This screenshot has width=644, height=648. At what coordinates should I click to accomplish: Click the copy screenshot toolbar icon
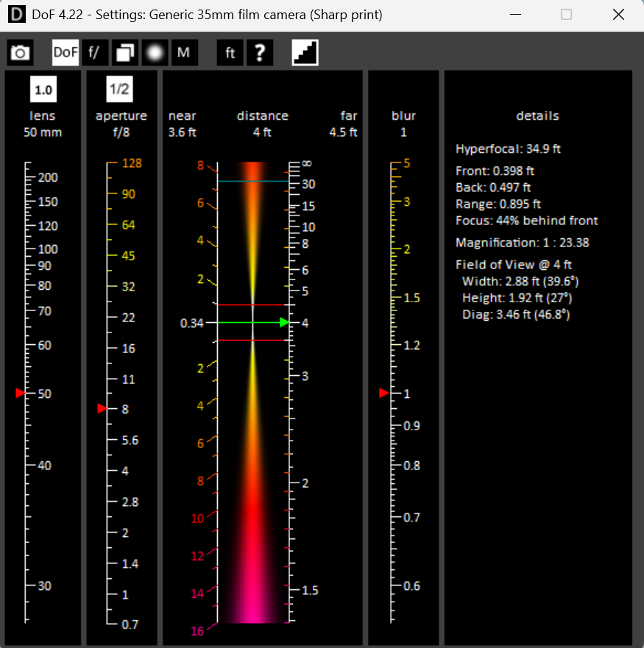[124, 52]
